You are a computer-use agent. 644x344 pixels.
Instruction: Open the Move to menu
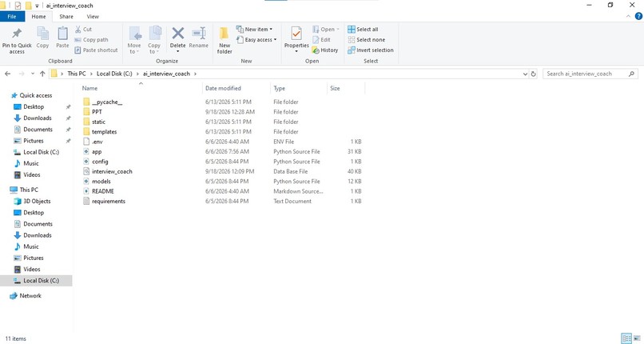[134, 40]
